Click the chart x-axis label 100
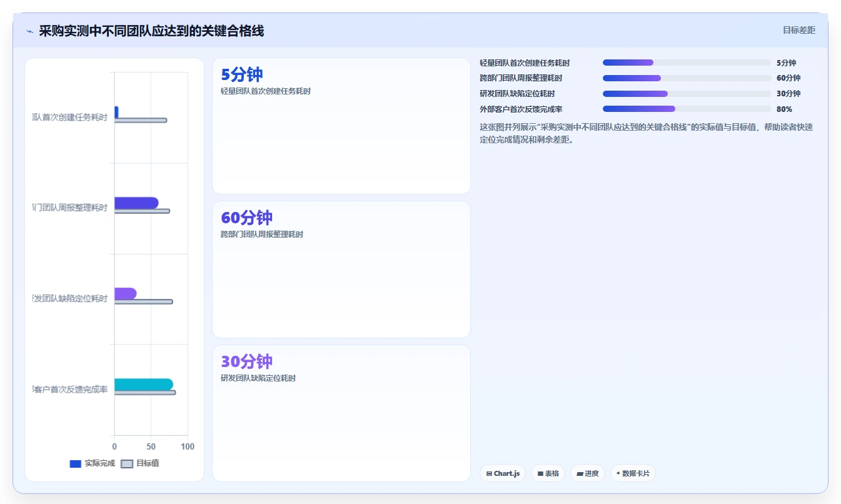 188,446
